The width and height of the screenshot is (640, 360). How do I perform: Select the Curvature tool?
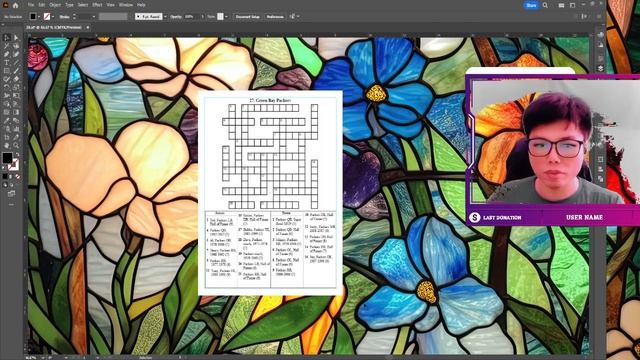[16, 54]
